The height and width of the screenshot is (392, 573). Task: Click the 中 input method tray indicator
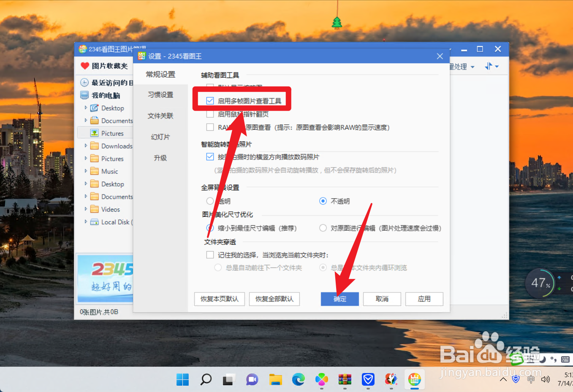click(531, 379)
